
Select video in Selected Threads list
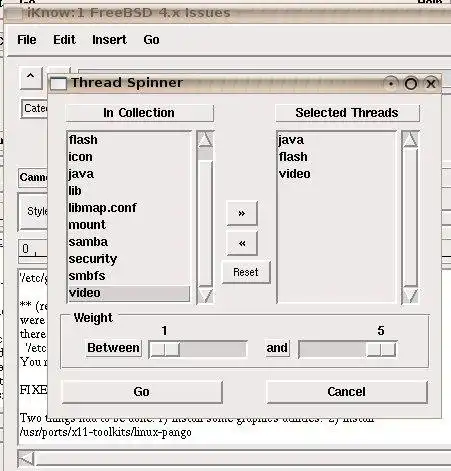tap(336, 174)
